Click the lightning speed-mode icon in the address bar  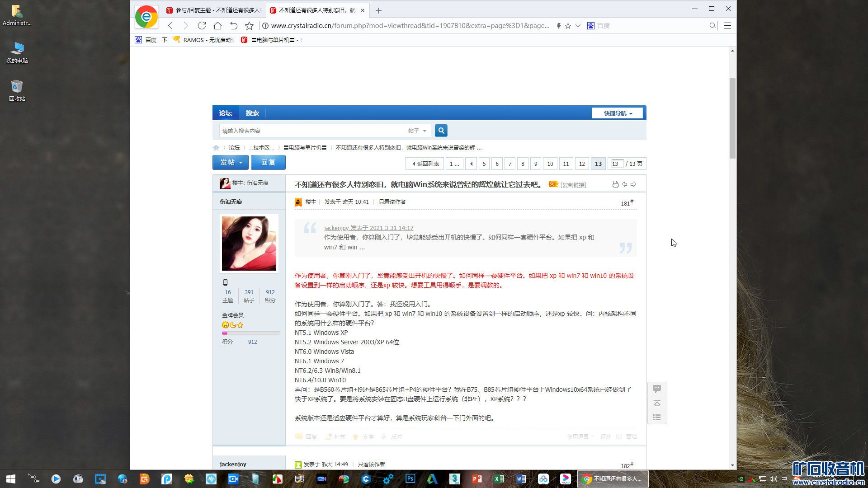[x=559, y=26]
